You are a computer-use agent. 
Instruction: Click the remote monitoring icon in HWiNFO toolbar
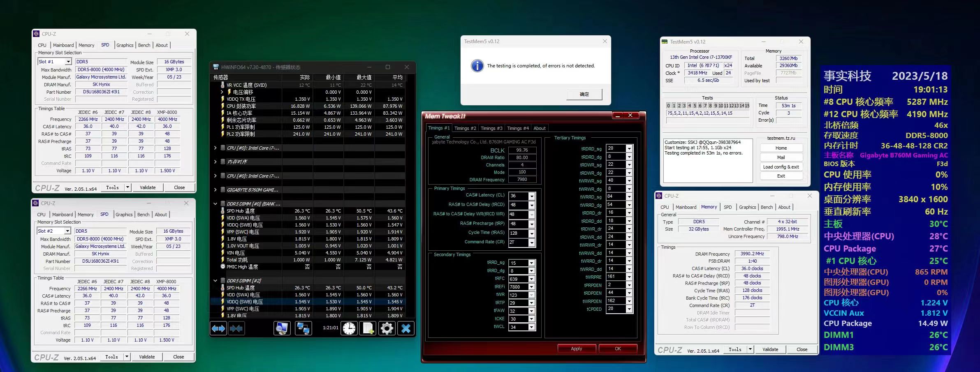303,328
